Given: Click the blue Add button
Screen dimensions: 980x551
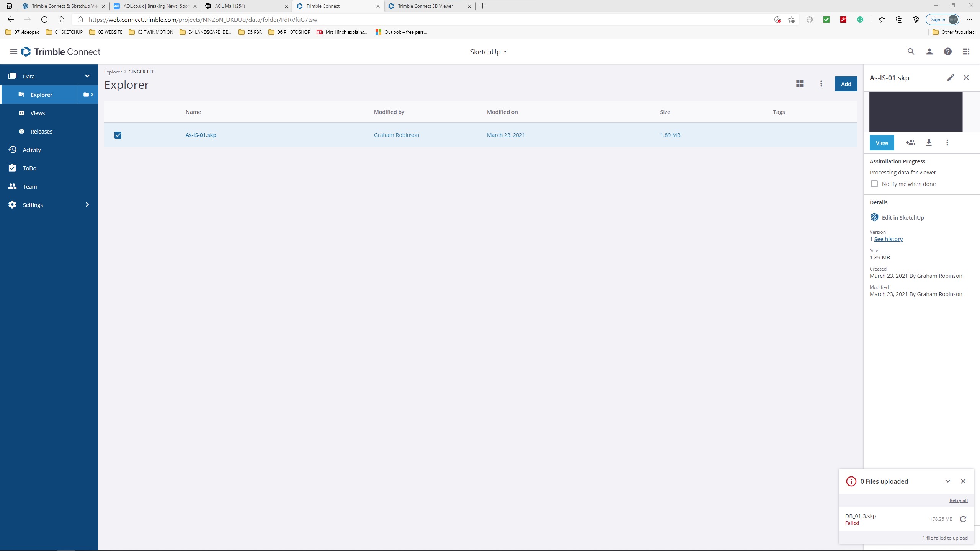Looking at the screenshot, I should [846, 84].
